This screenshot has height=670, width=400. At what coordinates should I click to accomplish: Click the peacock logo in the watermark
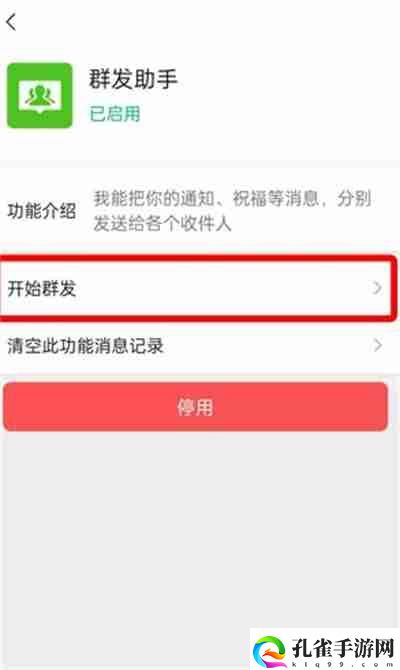(269, 651)
